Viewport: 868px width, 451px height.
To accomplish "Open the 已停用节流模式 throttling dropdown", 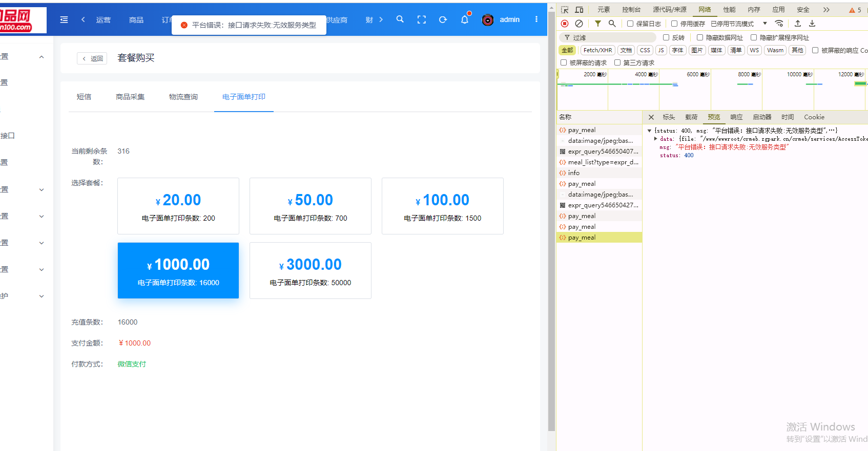I will click(739, 24).
